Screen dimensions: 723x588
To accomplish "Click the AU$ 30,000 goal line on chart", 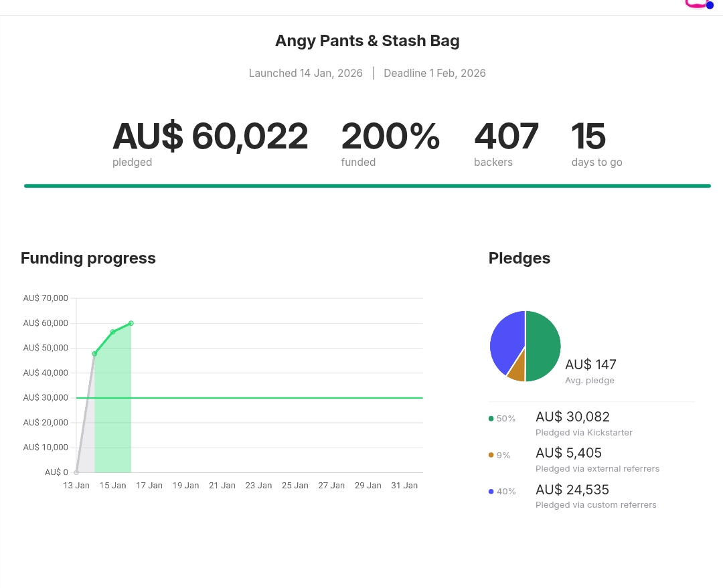I will [x=268, y=398].
